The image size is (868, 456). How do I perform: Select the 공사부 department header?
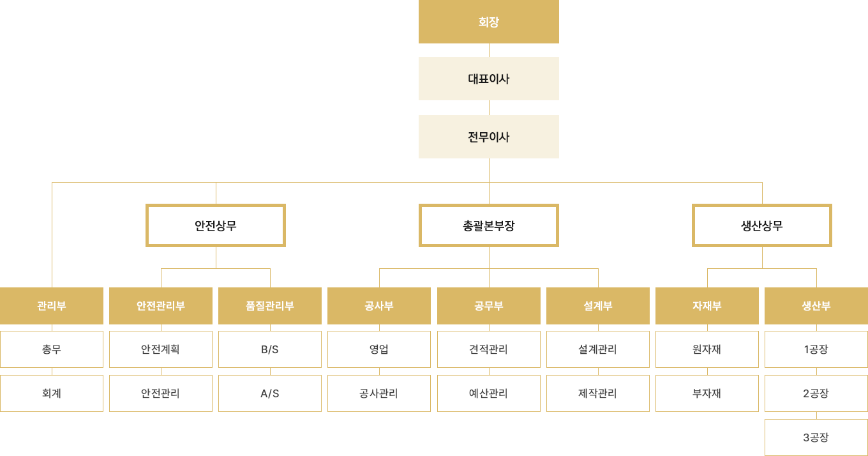[x=379, y=306]
